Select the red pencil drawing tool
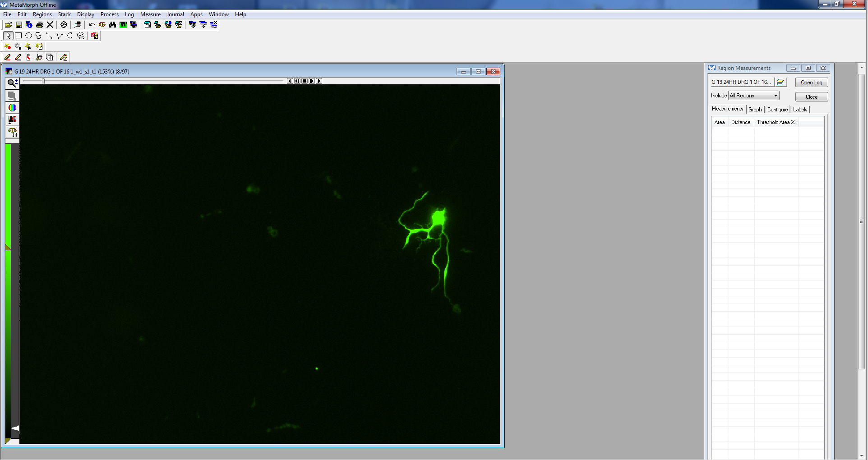 (x=8, y=57)
